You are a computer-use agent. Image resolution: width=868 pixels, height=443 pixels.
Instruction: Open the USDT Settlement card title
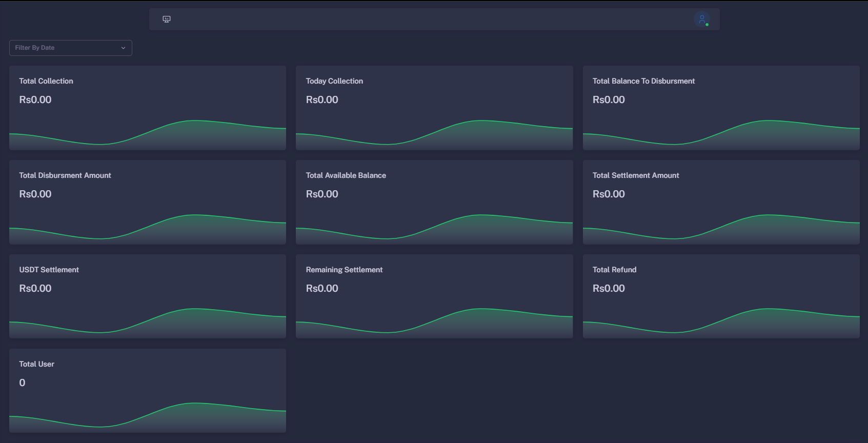49,270
